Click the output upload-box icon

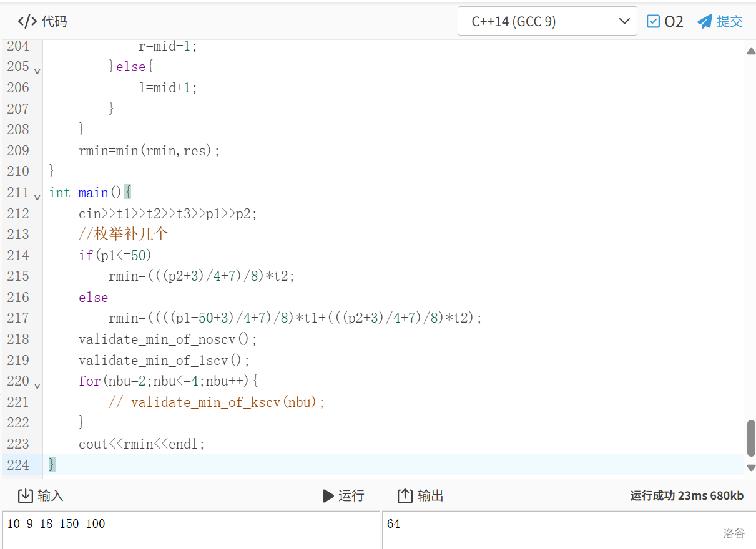(405, 496)
